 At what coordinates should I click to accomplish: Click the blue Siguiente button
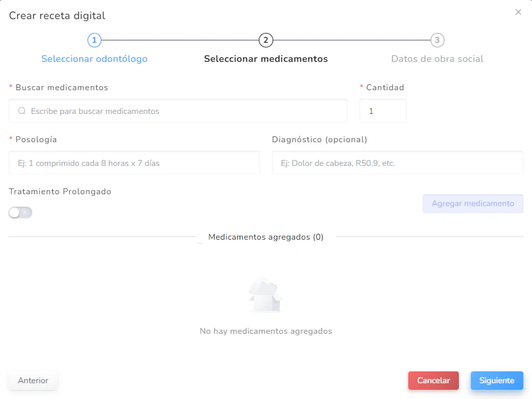point(496,381)
